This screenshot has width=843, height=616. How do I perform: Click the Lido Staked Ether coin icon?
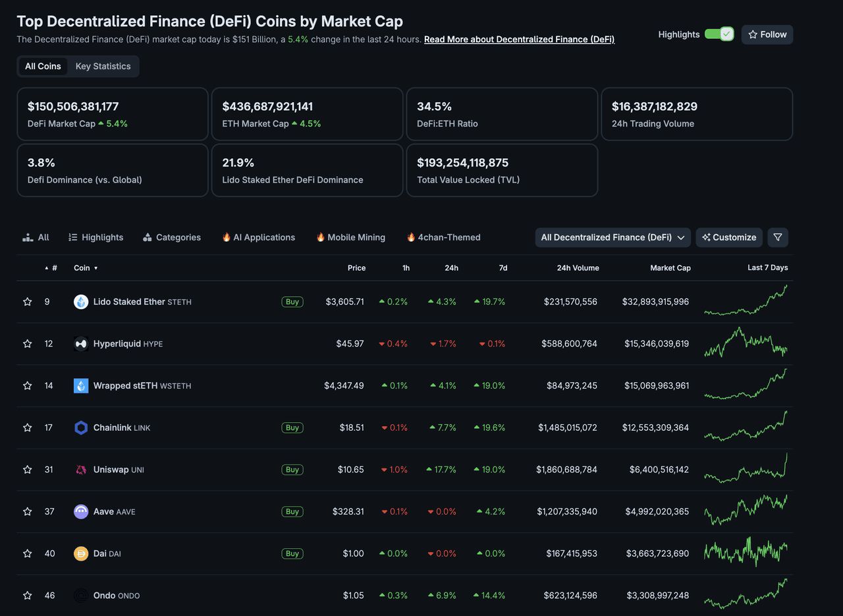[x=81, y=302]
